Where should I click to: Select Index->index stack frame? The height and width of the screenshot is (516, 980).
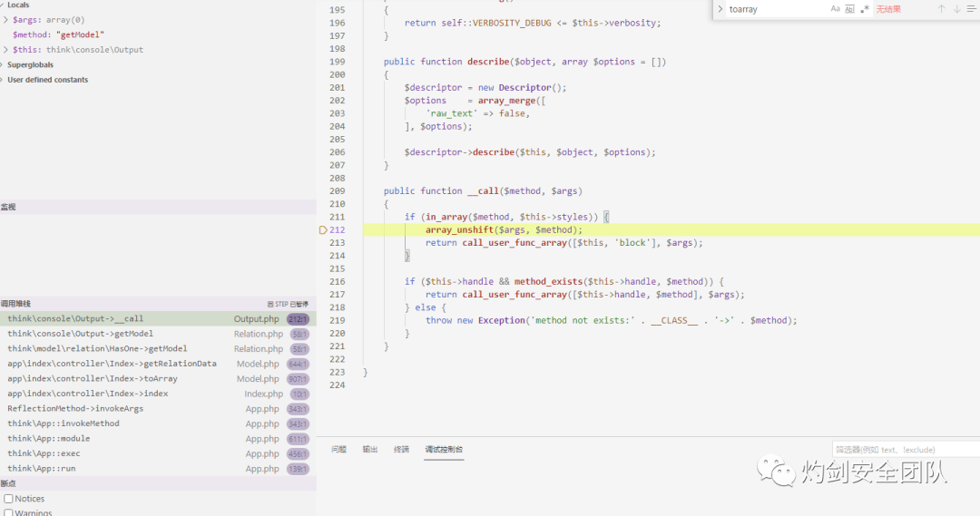(158, 394)
